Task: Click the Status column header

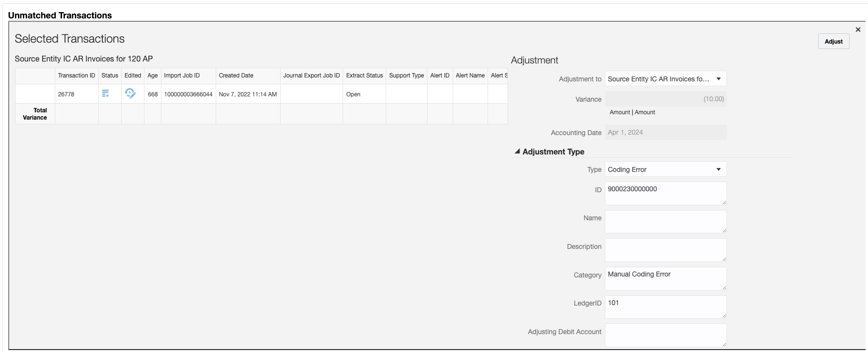Action: tap(110, 76)
